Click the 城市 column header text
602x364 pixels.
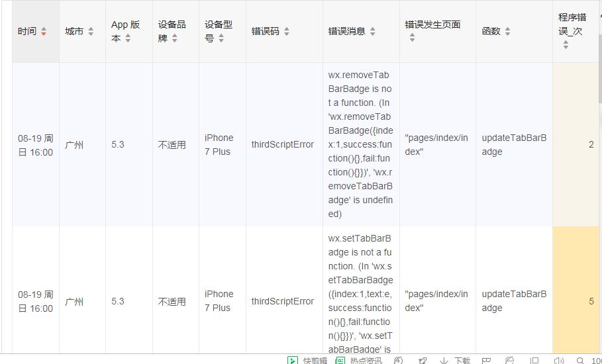tap(74, 32)
